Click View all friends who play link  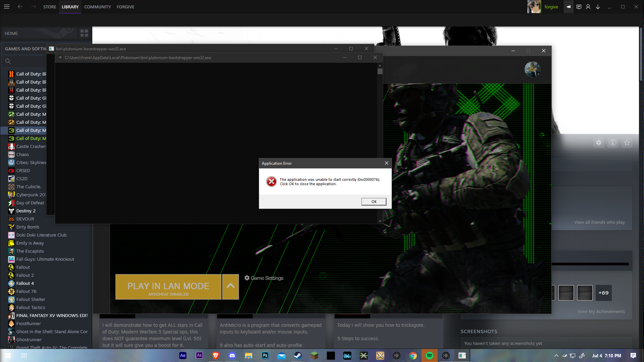tap(599, 222)
